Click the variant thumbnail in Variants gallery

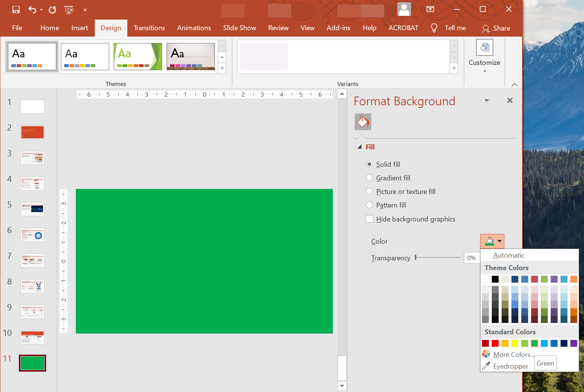click(x=264, y=57)
